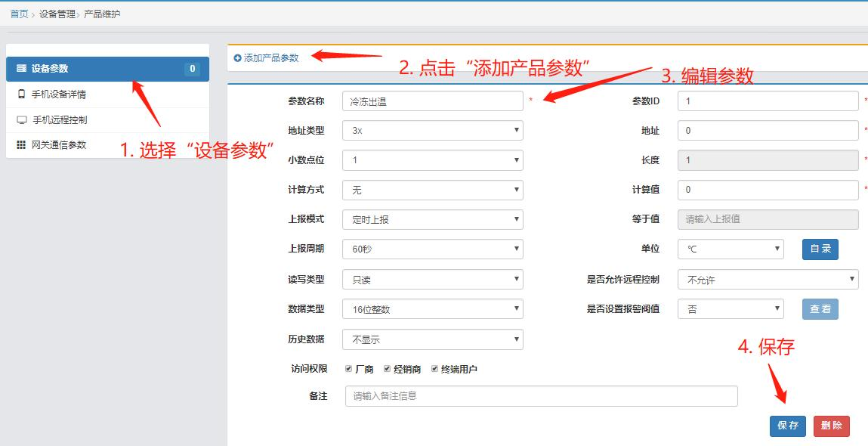Navigate to 首页 via the breadcrumb
The height and width of the screenshot is (446, 868).
[x=17, y=12]
